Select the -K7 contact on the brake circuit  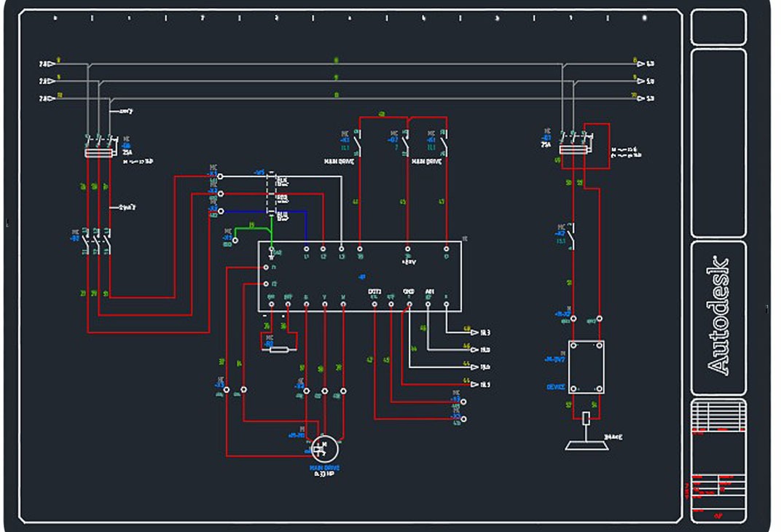571,235
